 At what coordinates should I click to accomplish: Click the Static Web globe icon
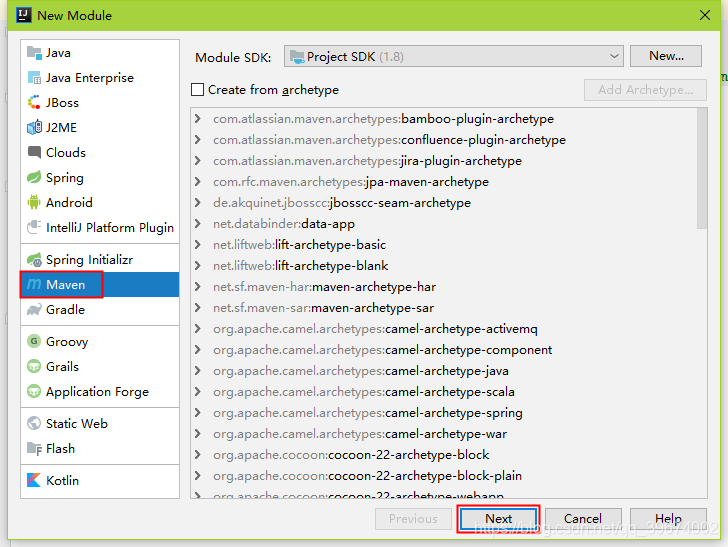tap(34, 423)
